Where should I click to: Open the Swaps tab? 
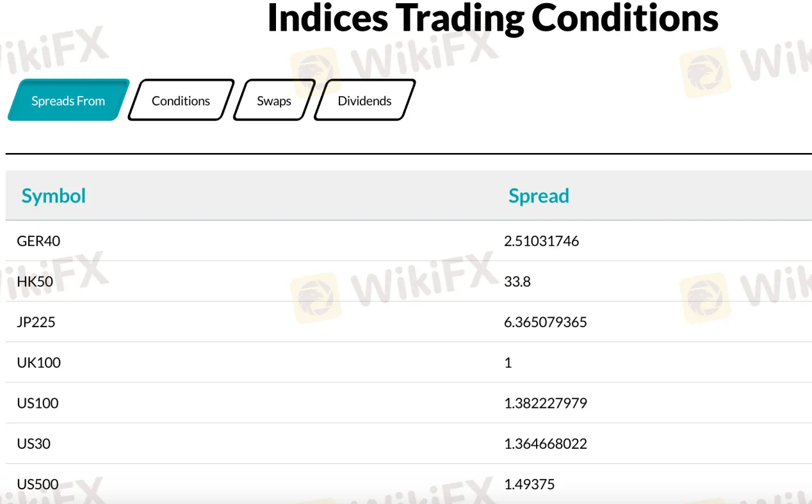click(x=274, y=100)
